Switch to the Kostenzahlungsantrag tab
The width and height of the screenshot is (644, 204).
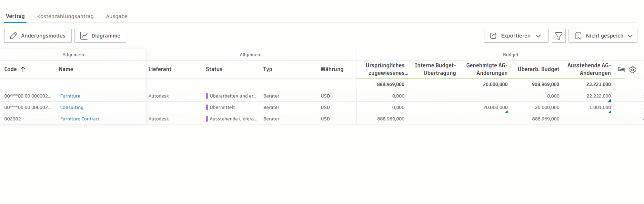[65, 16]
